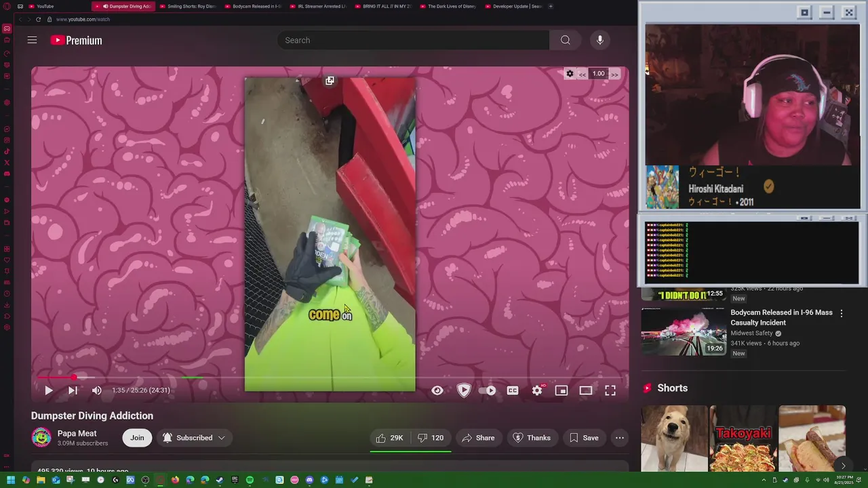Open the Takoyaki Shorts thumbnail
The height and width of the screenshot is (488, 868).
[x=743, y=439]
